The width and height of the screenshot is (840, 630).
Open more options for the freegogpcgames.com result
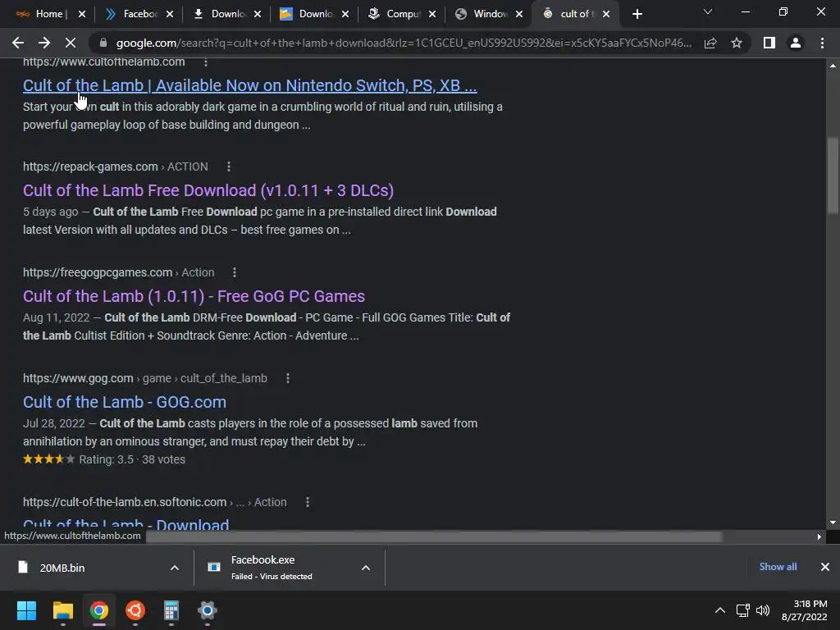point(234,272)
